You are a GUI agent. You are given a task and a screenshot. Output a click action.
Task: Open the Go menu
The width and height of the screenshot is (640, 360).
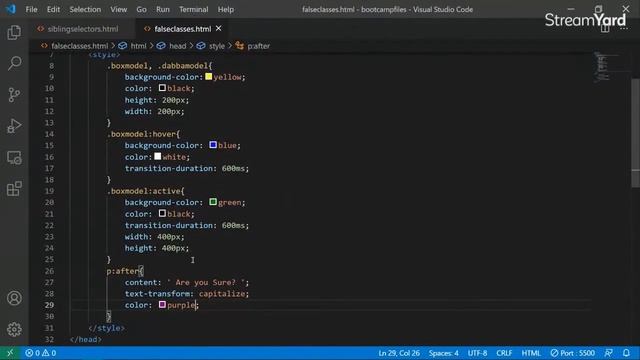pos(141,9)
